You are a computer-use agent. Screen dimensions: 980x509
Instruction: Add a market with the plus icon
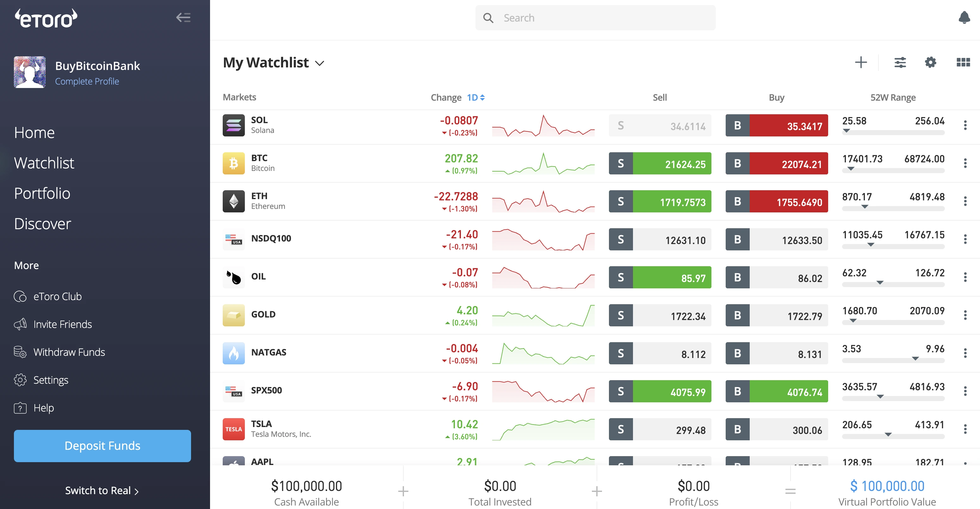860,62
